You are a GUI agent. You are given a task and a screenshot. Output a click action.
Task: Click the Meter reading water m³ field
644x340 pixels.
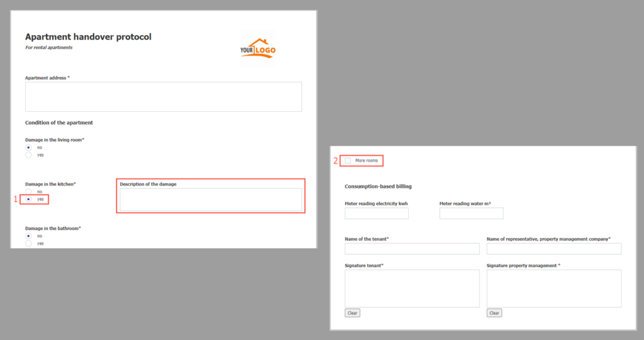click(x=471, y=213)
